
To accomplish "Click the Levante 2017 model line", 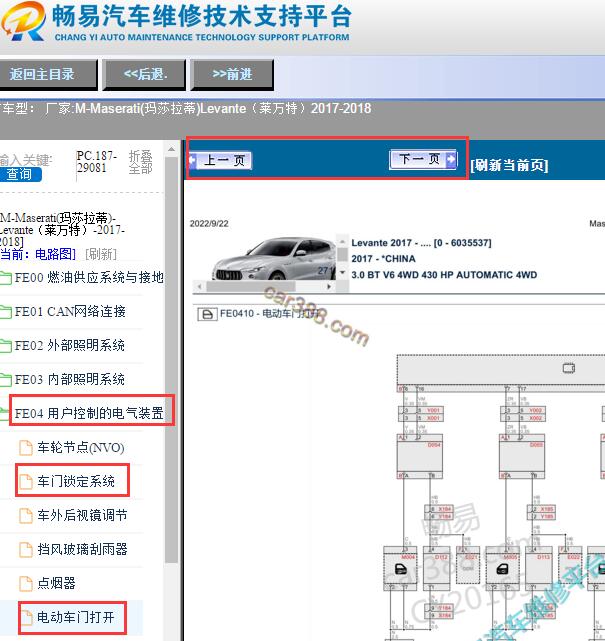I will pos(421,243).
